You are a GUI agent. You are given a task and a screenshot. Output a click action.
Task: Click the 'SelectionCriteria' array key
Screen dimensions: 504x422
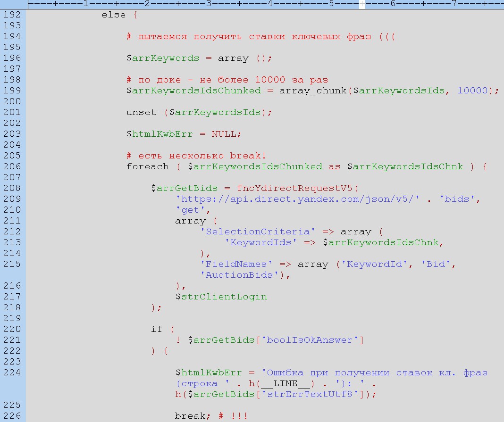[x=258, y=232]
